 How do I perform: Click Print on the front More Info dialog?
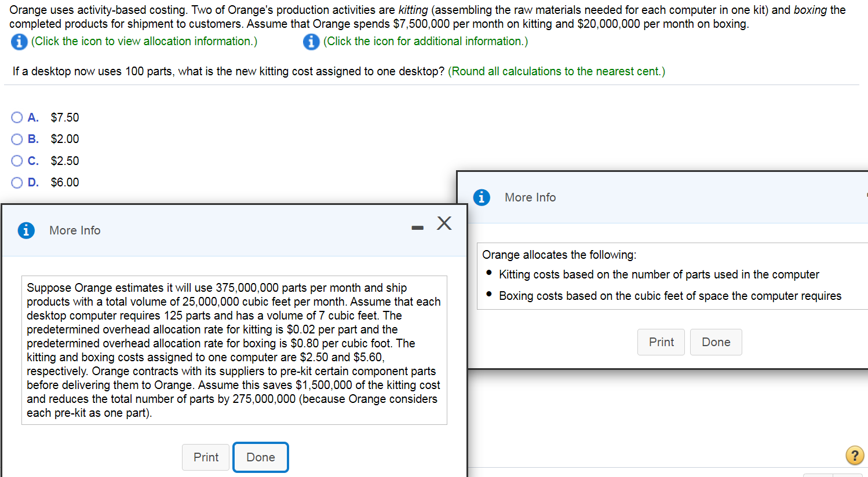point(206,457)
